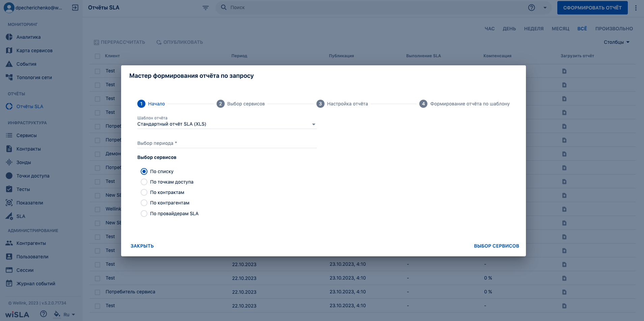Open the filter icon beside Отчёты SLA
This screenshot has height=321, width=644.
(x=205, y=8)
